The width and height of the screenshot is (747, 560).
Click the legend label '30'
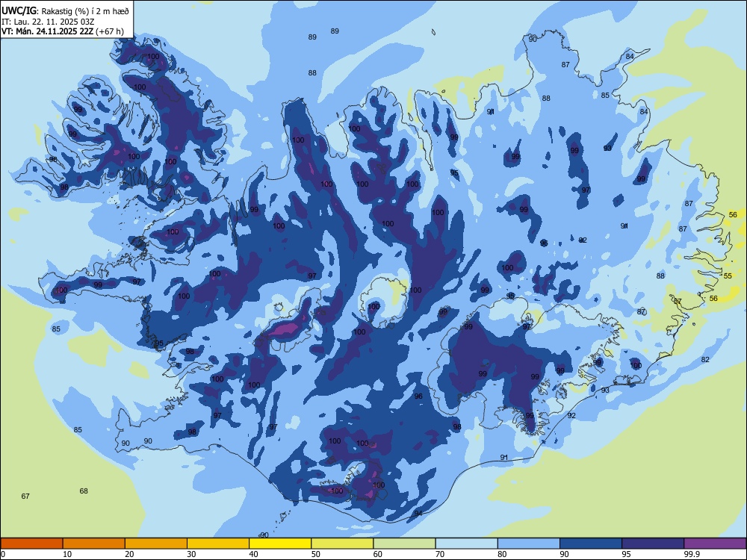[x=191, y=554]
